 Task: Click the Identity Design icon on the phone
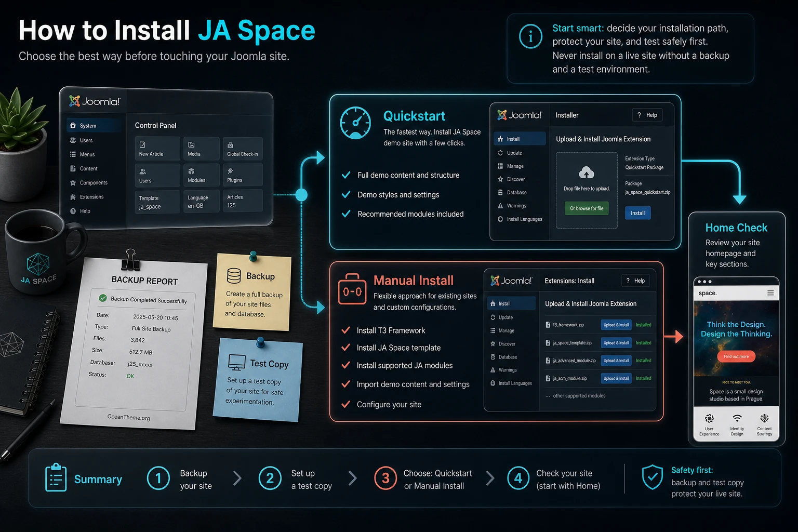click(x=737, y=418)
